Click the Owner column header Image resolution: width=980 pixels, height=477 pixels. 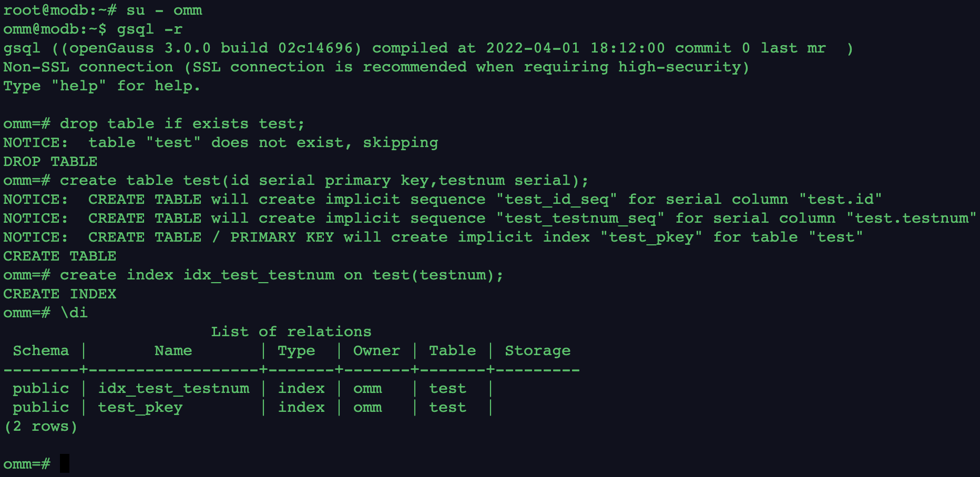point(376,350)
